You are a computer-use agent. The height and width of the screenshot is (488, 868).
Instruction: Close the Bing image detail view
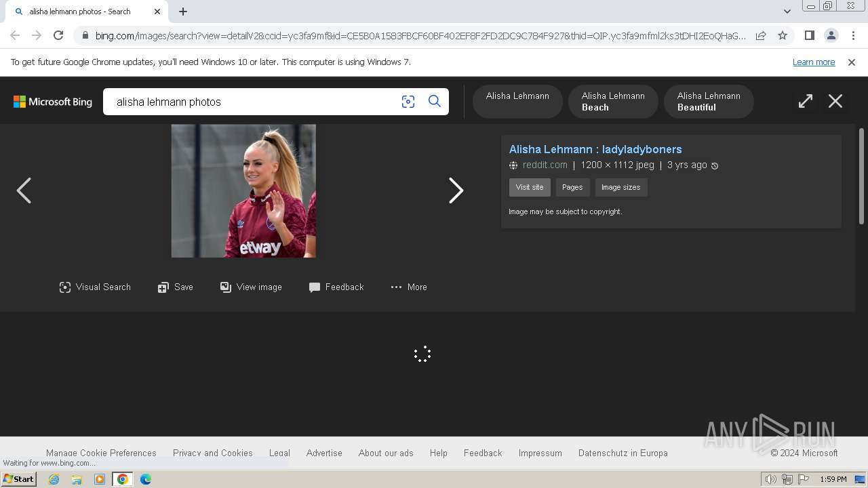pos(835,101)
